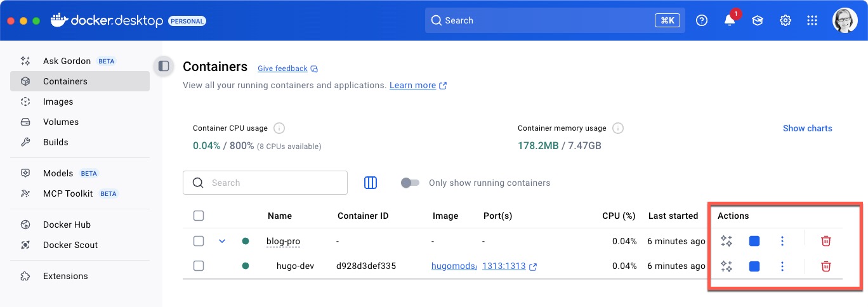Click the Learn more external link icon
Image resolution: width=868 pixels, height=307 pixels.
pyautogui.click(x=443, y=86)
